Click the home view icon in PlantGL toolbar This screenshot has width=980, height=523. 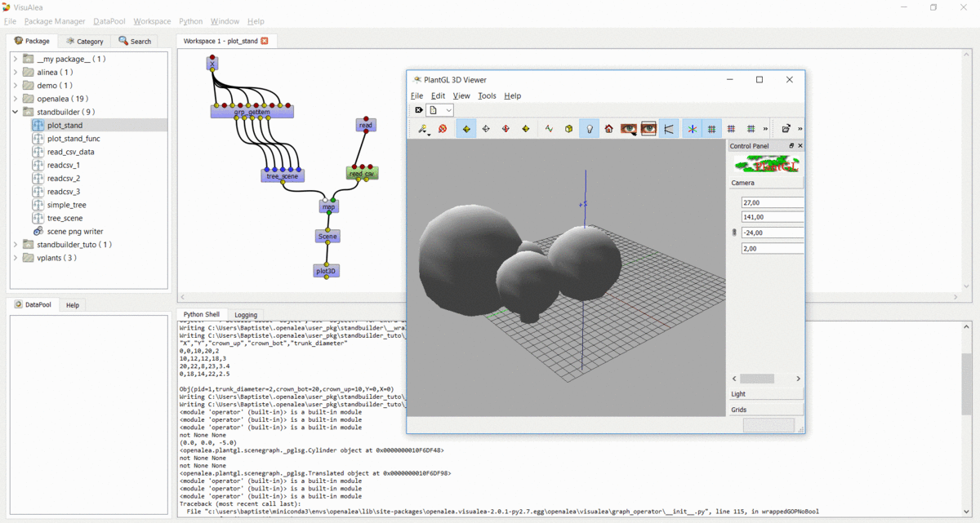[x=609, y=129]
